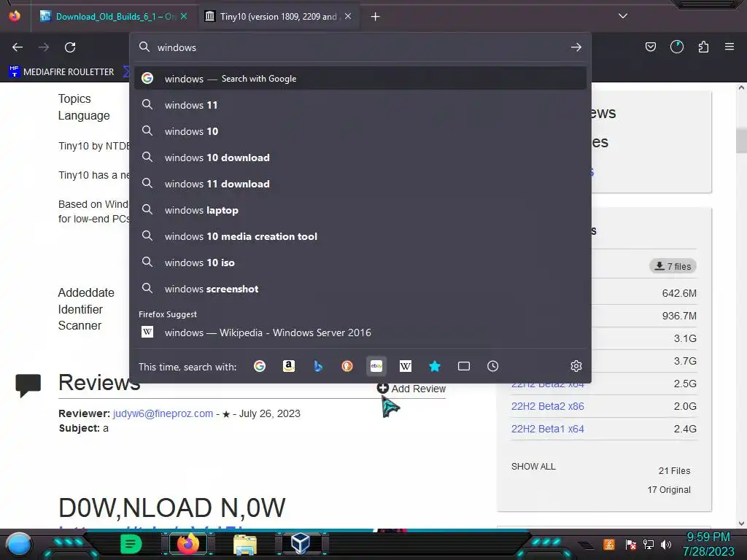Search bookmarks via the star icon
The height and width of the screenshot is (560, 747).
(x=435, y=366)
